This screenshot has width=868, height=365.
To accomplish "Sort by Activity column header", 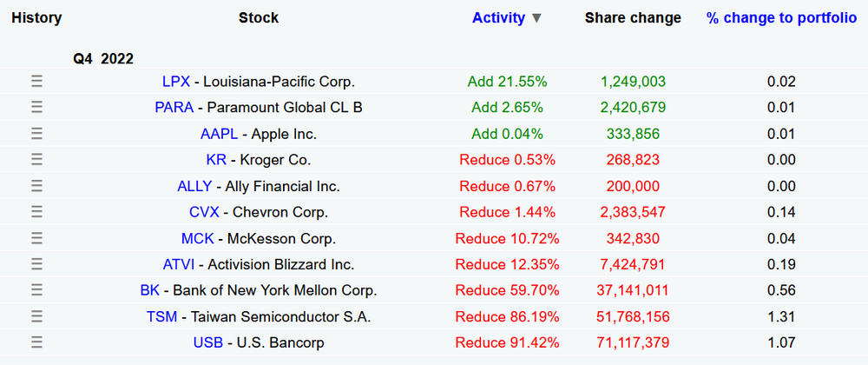I will coord(498,18).
